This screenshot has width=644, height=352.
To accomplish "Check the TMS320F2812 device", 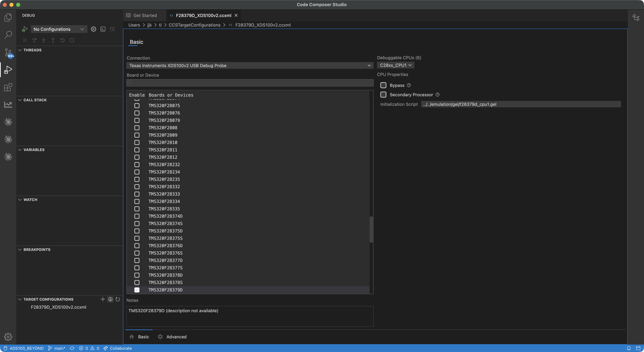I will pos(137,157).
